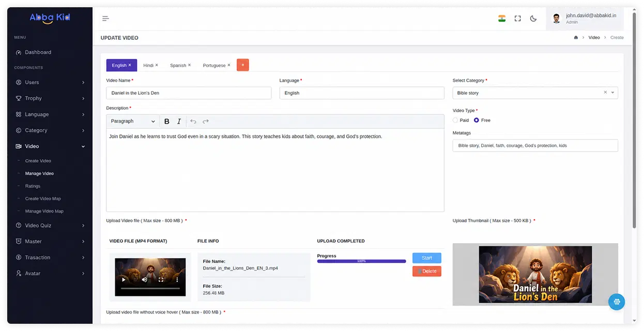Click the Video Name input field
The height and width of the screenshot is (331, 644).
189,93
